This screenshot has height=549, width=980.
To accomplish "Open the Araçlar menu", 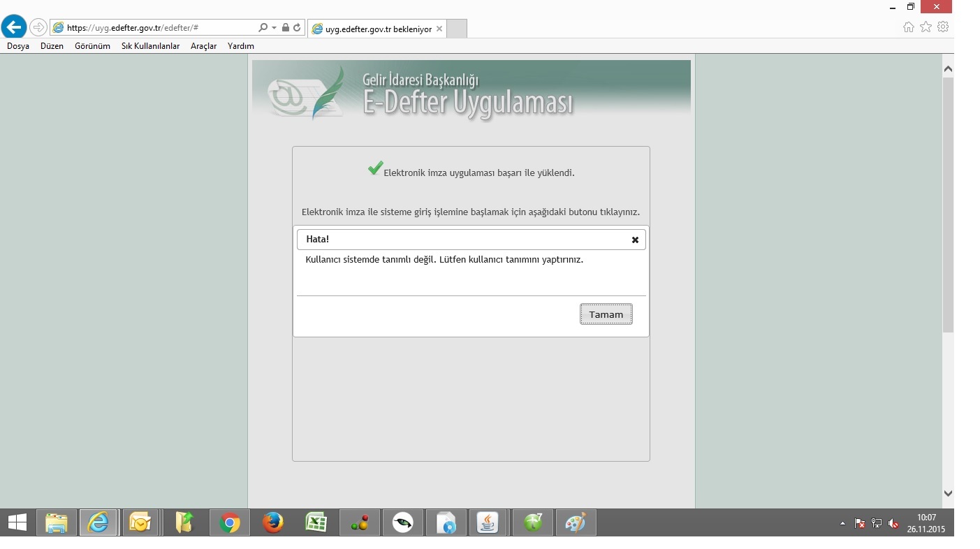I will pyautogui.click(x=203, y=46).
